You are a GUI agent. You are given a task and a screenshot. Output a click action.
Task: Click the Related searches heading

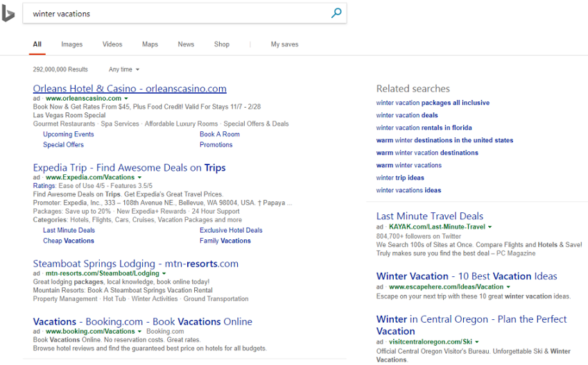click(x=413, y=89)
